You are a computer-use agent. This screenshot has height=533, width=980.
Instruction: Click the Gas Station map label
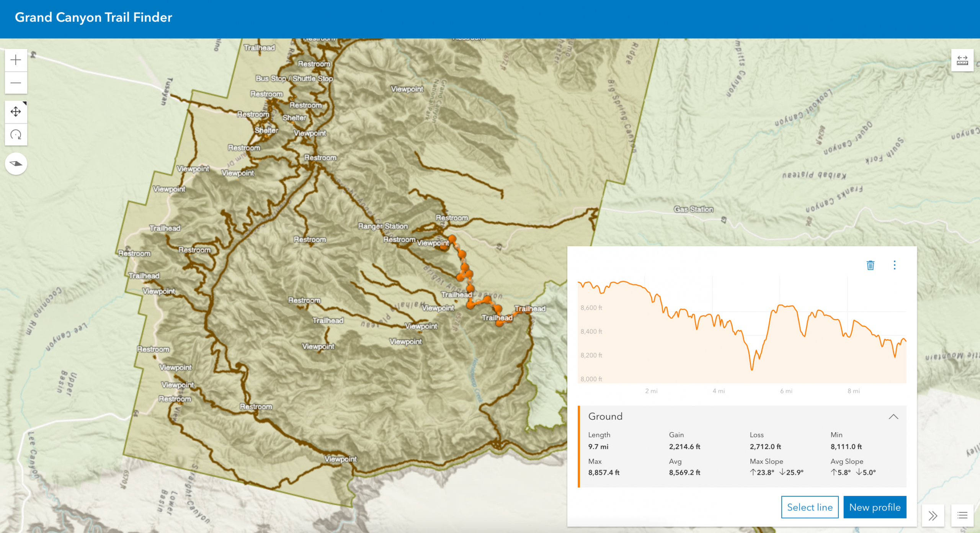point(693,209)
